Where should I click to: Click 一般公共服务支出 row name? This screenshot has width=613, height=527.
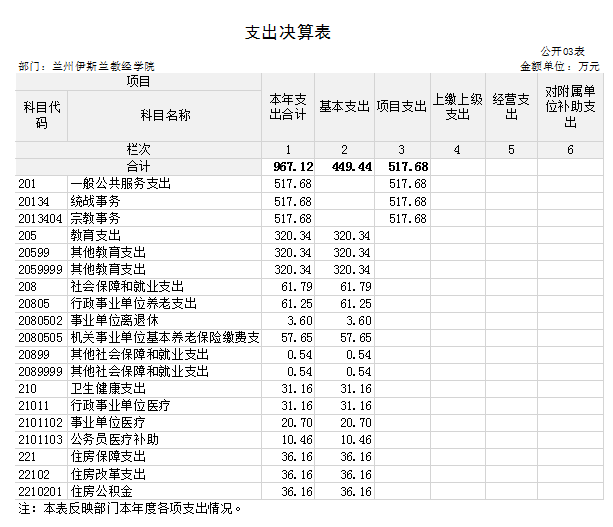pyautogui.click(x=121, y=184)
